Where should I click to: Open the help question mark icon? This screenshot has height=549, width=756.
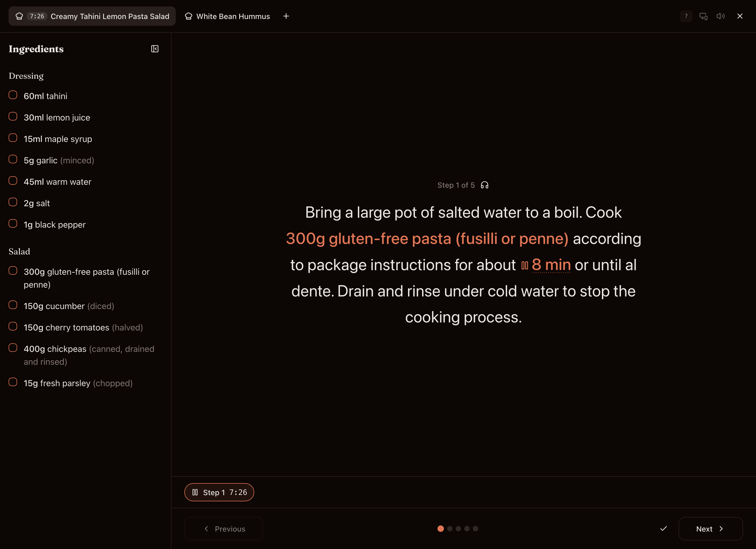pos(686,16)
